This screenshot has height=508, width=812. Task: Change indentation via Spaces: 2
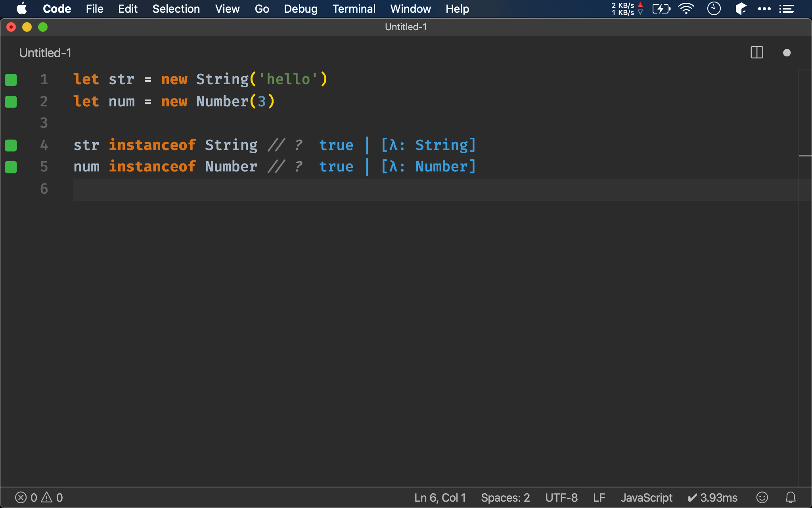(x=505, y=497)
